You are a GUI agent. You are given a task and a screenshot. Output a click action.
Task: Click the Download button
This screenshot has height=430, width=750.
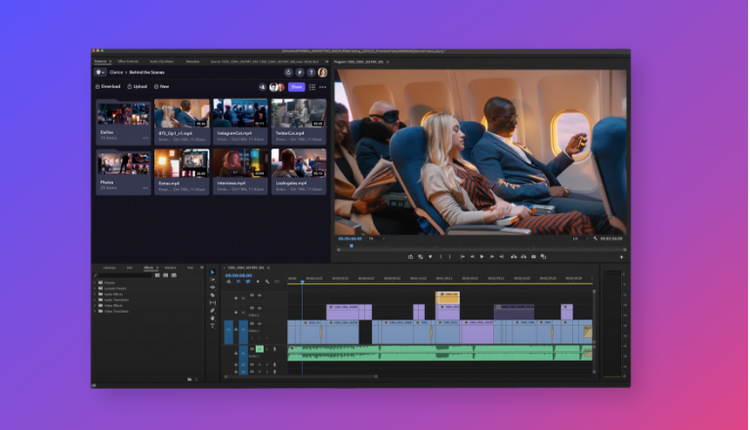[108, 87]
